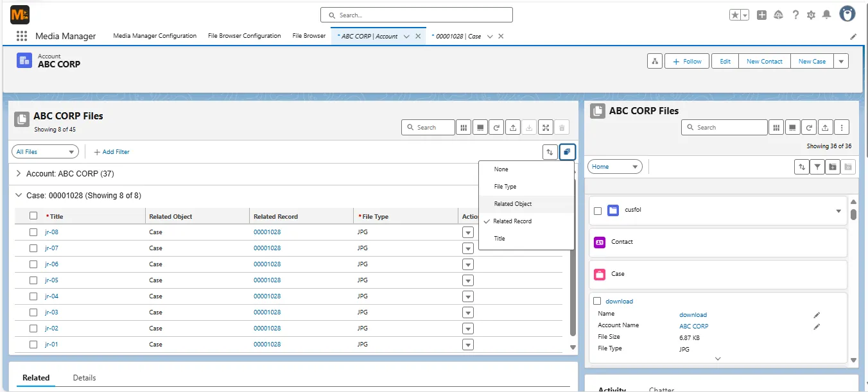Choose Title in the group-by menu
The width and height of the screenshot is (868, 392).
[x=526, y=239]
